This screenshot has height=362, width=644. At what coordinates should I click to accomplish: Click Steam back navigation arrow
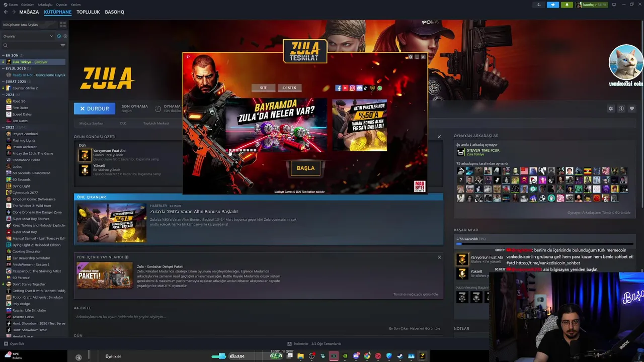(6, 12)
